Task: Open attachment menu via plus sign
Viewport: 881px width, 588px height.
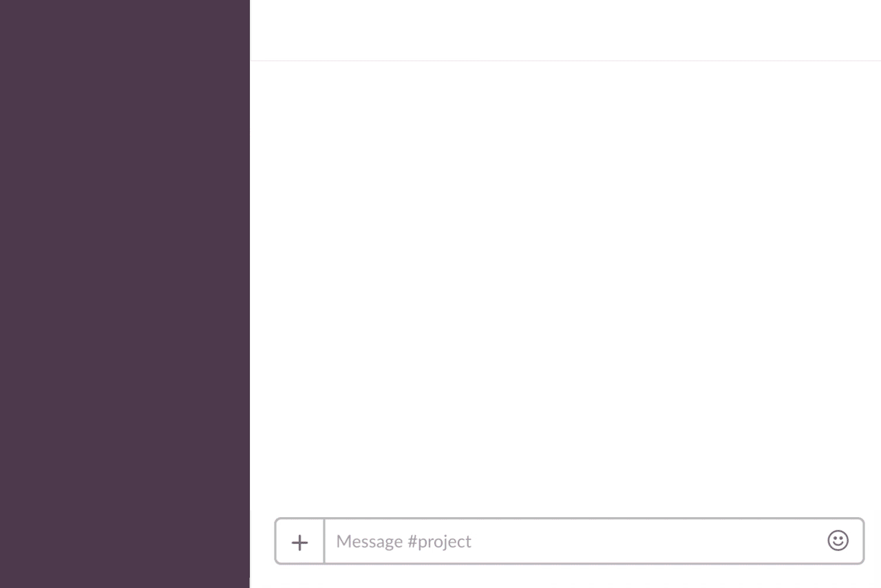Action: [x=299, y=543]
